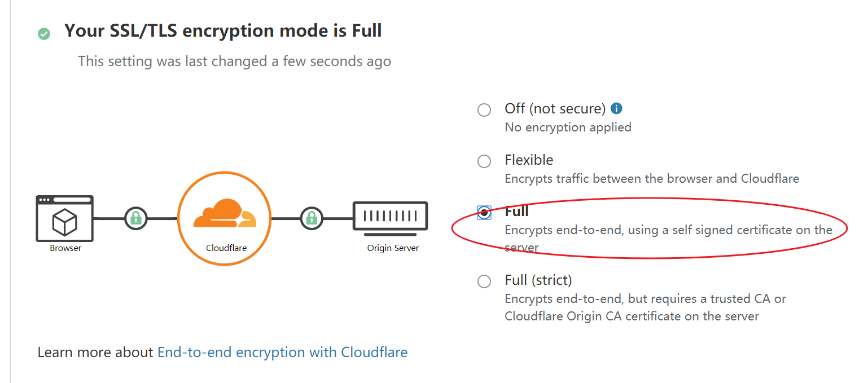Click the Full (strict) option label

(538, 280)
